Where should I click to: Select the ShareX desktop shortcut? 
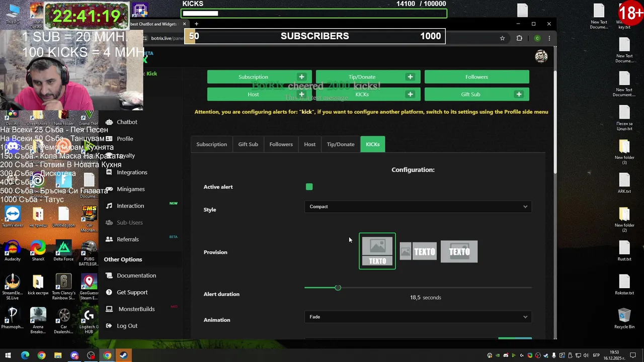(x=38, y=251)
